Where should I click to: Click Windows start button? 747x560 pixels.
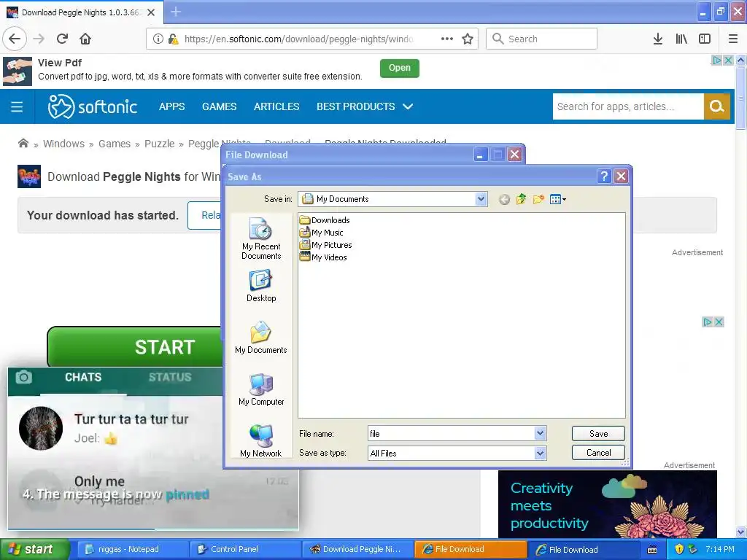pyautogui.click(x=34, y=550)
